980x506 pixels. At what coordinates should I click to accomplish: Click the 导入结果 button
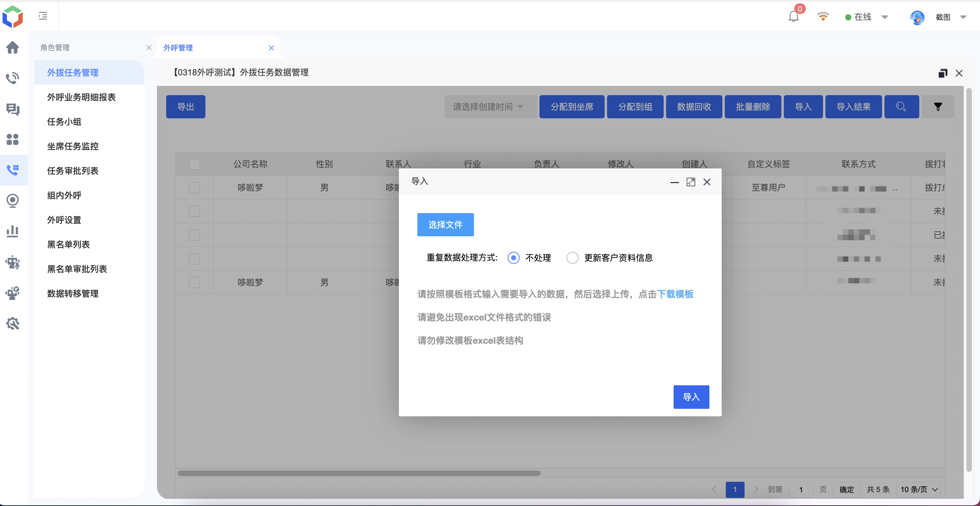[x=853, y=107]
